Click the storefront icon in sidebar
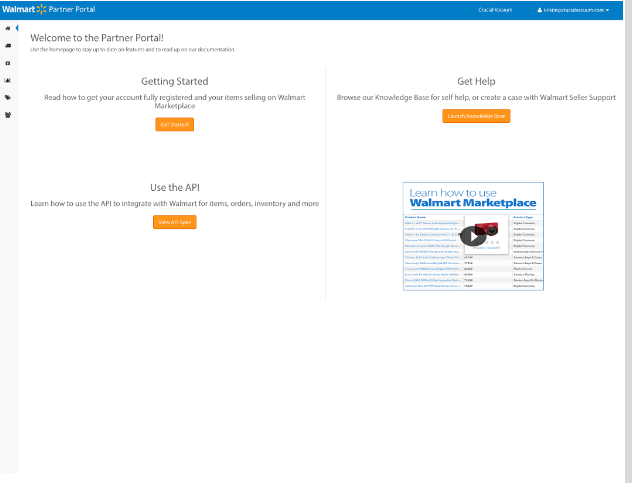The image size is (633, 483). (x=8, y=63)
